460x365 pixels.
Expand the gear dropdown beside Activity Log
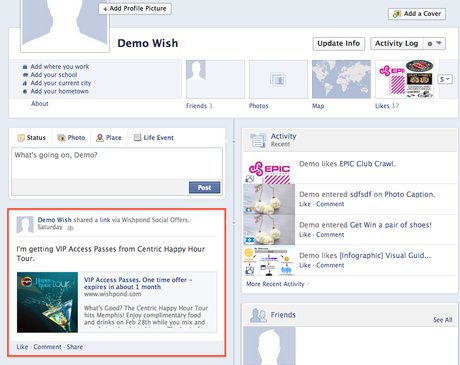[434, 43]
